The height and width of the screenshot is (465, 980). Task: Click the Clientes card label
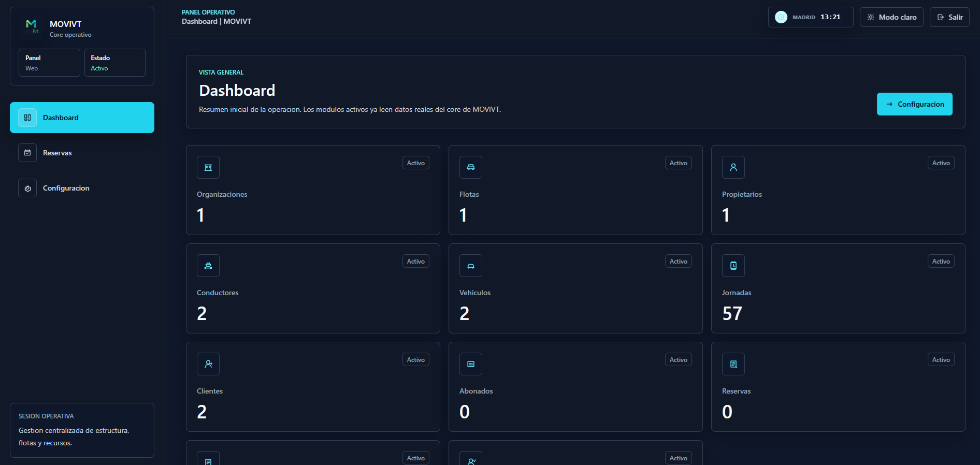coord(210,391)
